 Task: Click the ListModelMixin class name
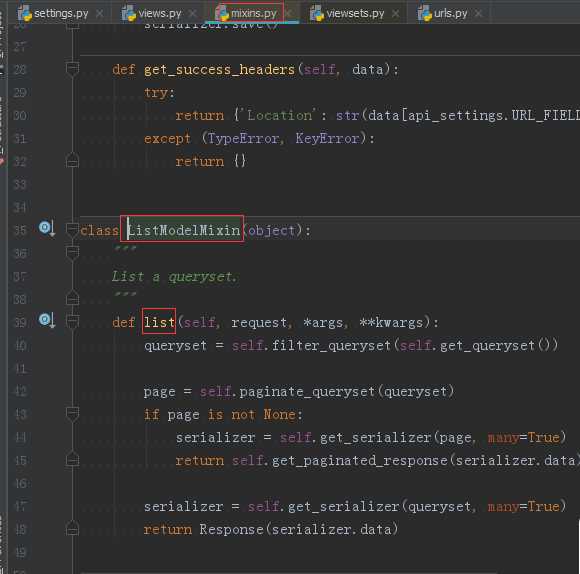[183, 230]
